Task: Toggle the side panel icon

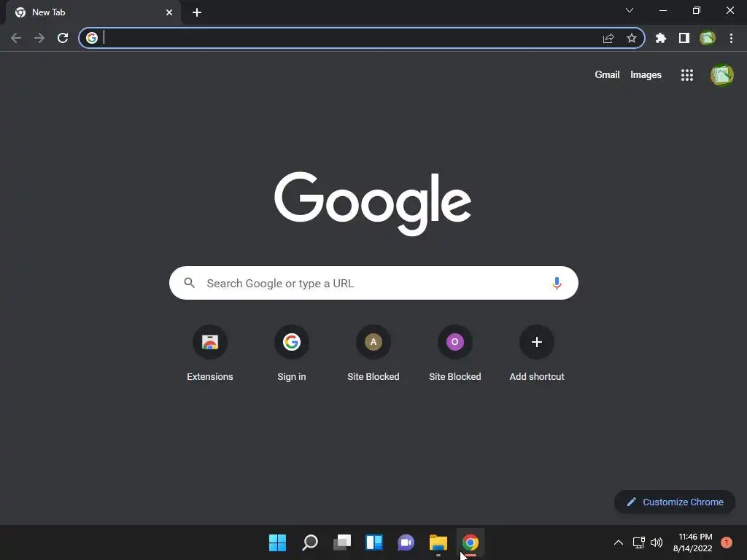Action: tap(684, 38)
